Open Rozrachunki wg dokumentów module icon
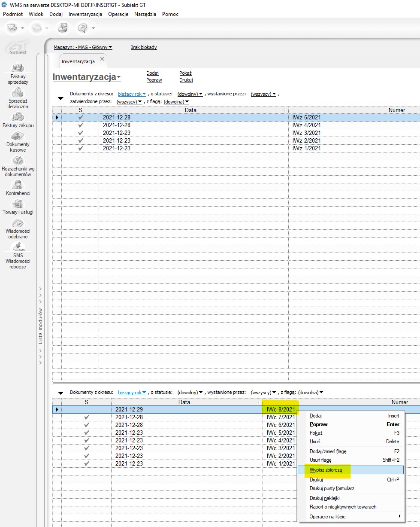Screen dimensions: 420x527 coord(18,161)
